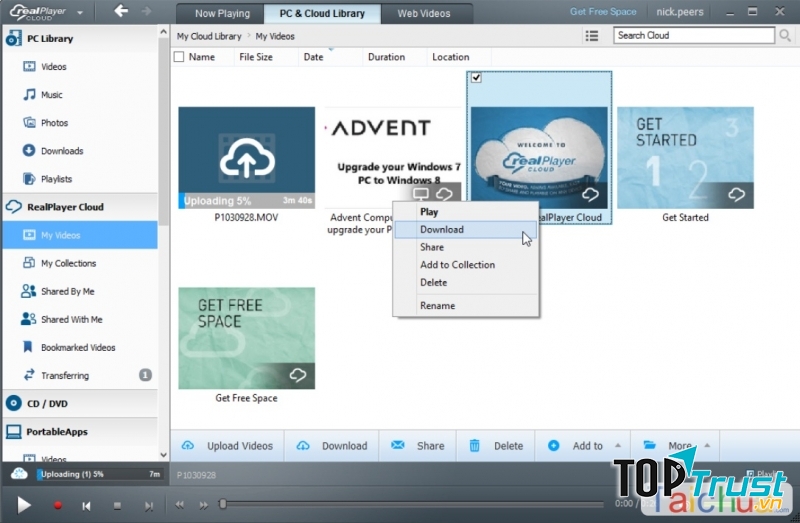
Task: Choose Play from the context menu
Action: pos(466,212)
